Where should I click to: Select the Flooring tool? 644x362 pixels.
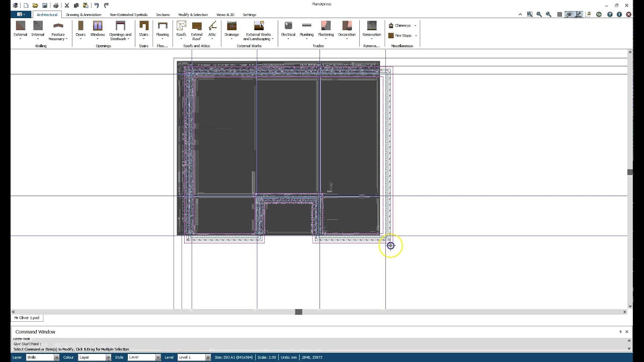point(162,30)
